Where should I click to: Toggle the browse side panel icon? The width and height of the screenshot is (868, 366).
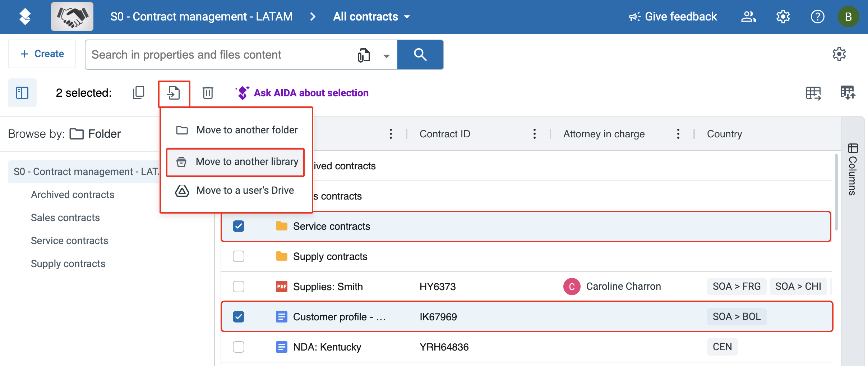tap(22, 93)
